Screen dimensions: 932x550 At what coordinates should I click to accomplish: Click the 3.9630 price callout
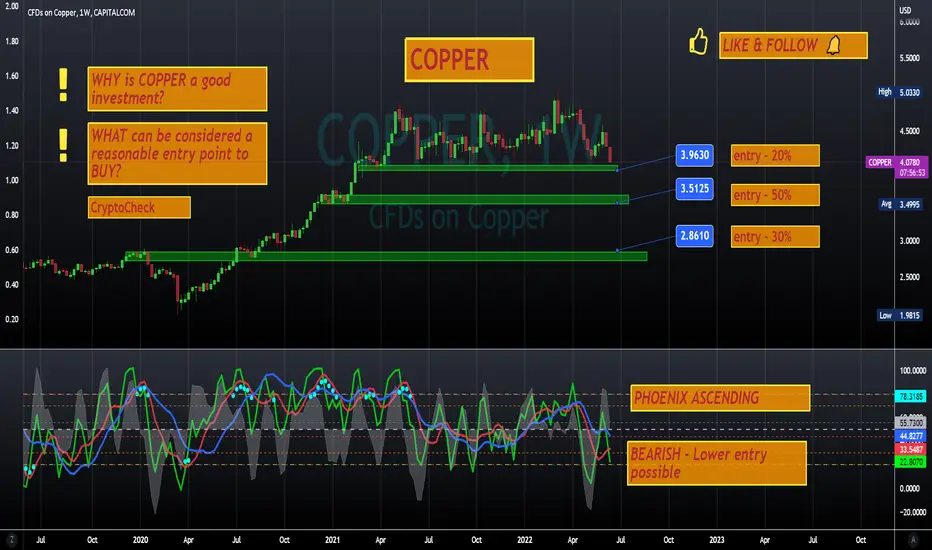tap(694, 155)
